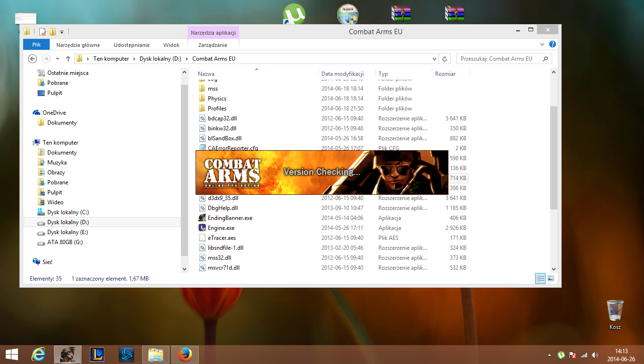644x364 pixels.
Task: Click arrow after Dysk lokalny (D:) in path
Action: [187, 59]
